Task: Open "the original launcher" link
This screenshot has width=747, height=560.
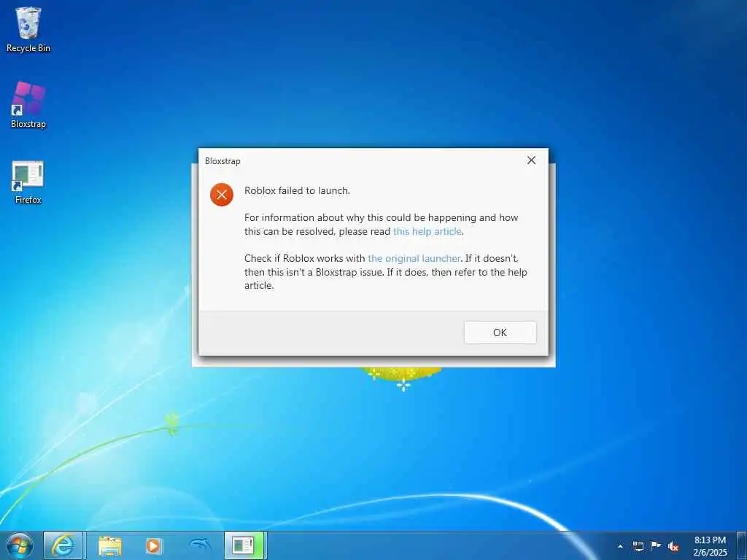Action: [414, 259]
